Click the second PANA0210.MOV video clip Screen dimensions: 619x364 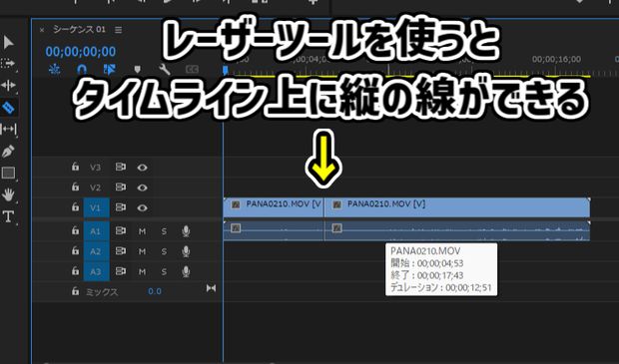click(x=457, y=207)
